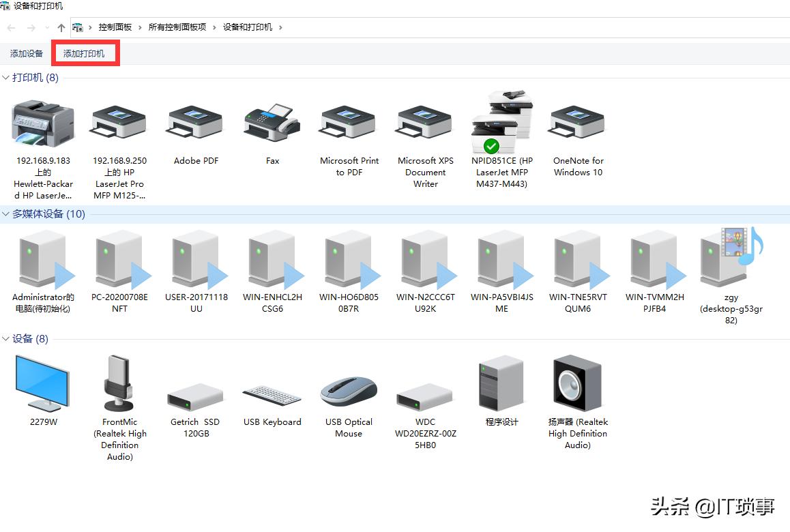Navigate to 控制面板 in the breadcrumb
The height and width of the screenshot is (532, 790).
[115, 27]
